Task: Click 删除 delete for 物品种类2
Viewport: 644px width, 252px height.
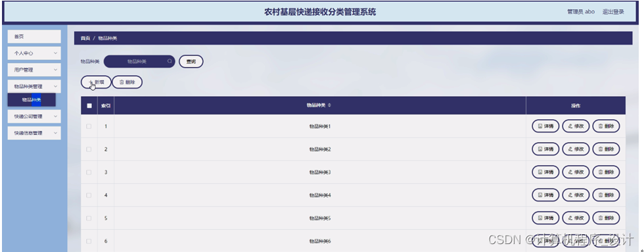Action: pos(606,149)
